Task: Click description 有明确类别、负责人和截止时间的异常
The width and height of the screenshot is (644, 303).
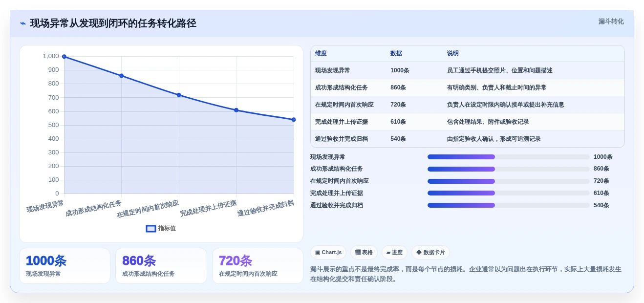Action: point(497,87)
